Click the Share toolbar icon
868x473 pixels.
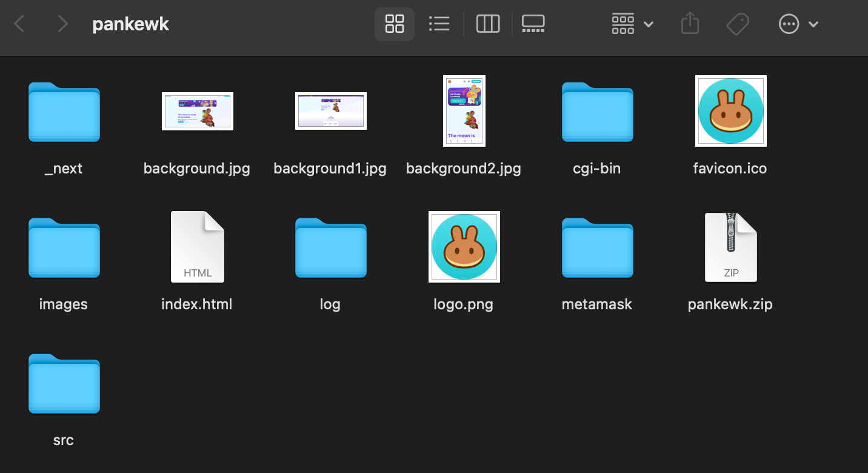click(x=690, y=24)
